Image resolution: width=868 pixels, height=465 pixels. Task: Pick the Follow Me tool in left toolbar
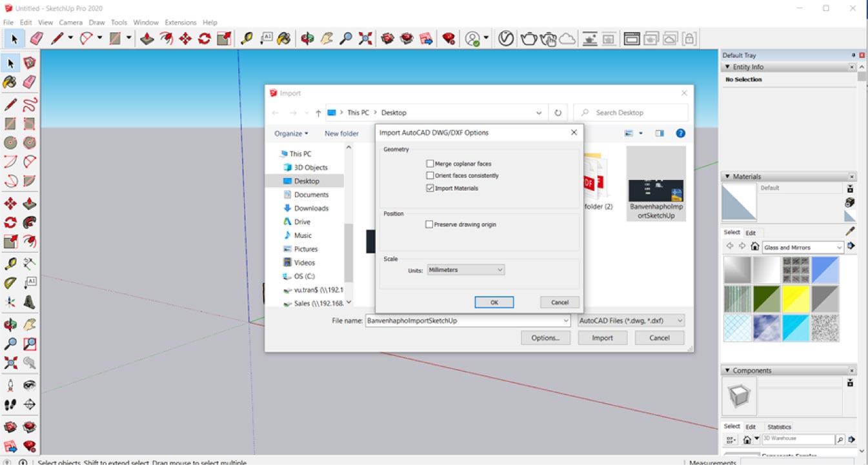(x=29, y=223)
